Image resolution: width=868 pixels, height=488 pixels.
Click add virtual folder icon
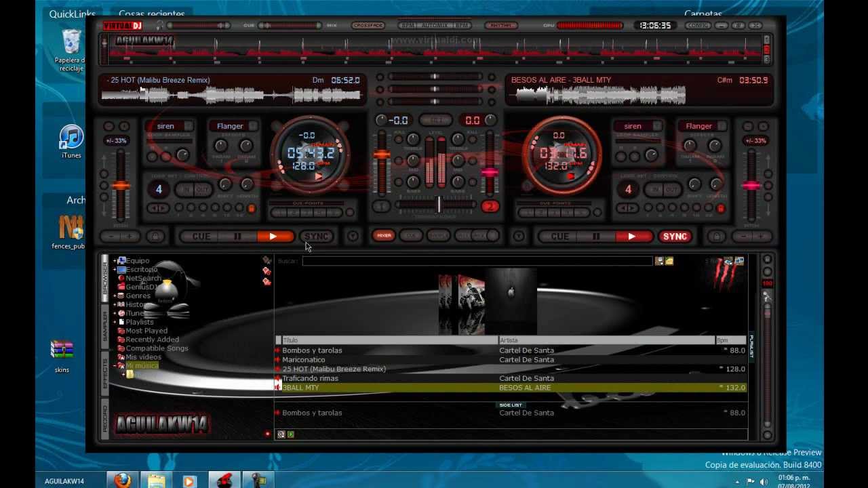point(267,281)
